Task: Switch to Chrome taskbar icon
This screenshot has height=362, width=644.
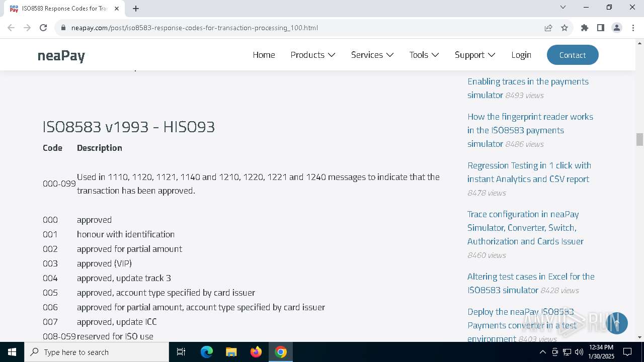Action: coord(281,352)
